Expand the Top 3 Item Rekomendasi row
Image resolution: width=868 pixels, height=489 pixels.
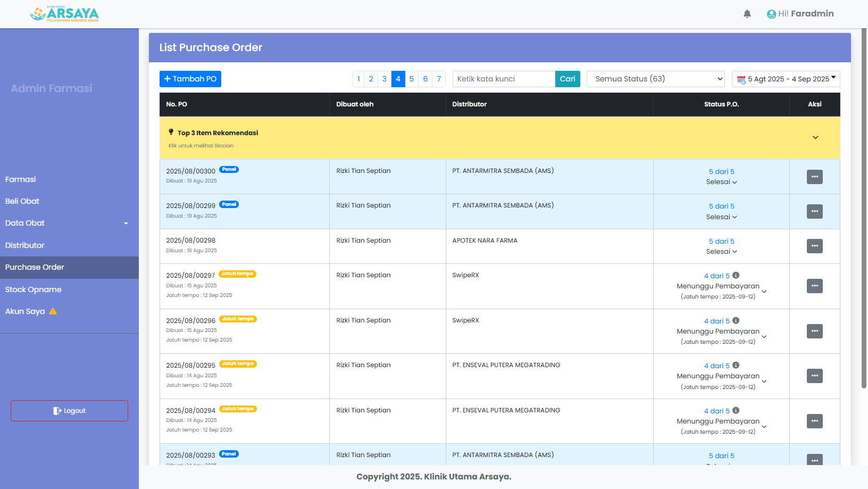pos(815,137)
